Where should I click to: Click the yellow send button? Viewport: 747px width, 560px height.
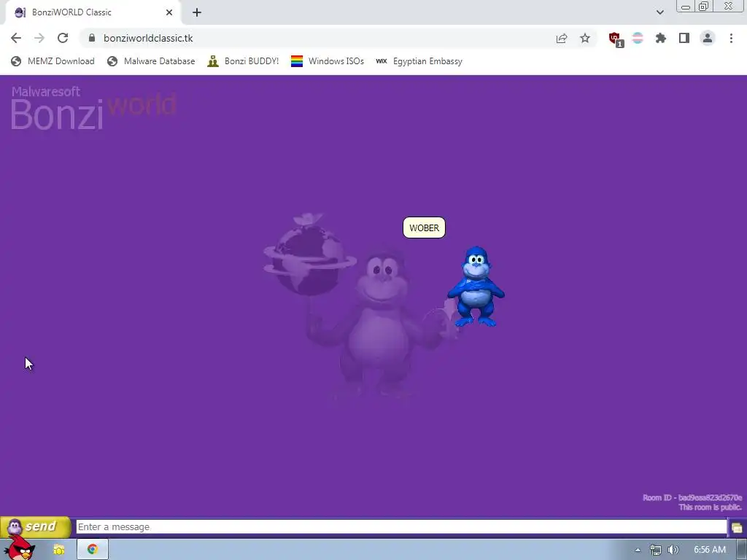(x=36, y=526)
